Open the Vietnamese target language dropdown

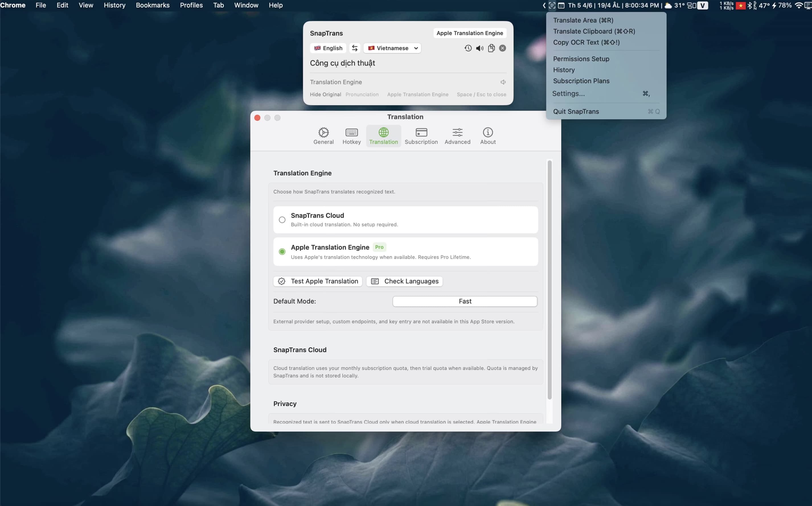click(392, 48)
